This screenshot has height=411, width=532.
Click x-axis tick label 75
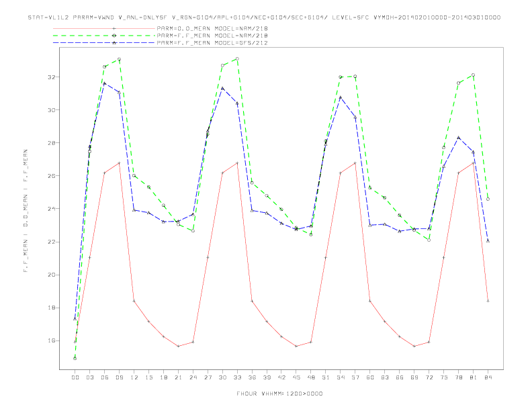pos(444,377)
